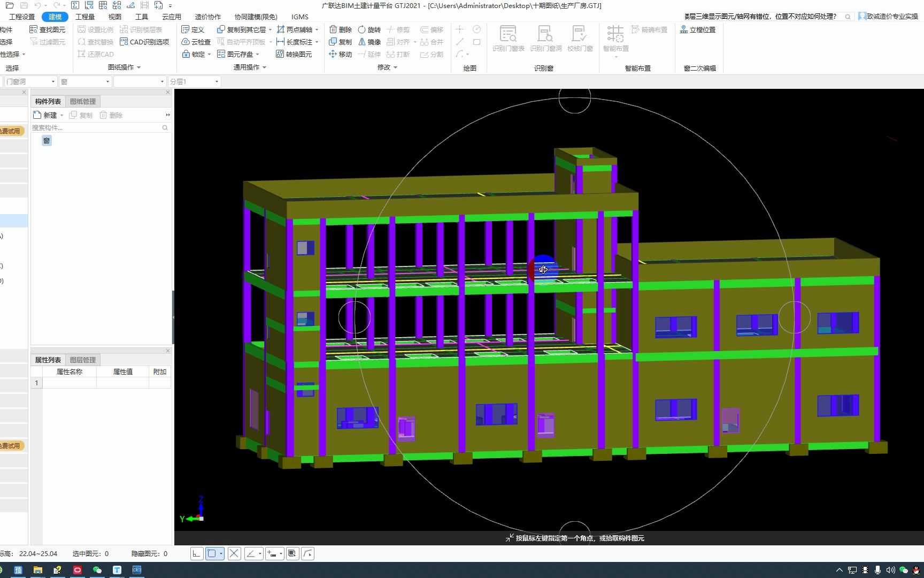Viewport: 924px width, 578px height.
Task: Open the 门窗洞 category dropdown
Action: [x=54, y=81]
